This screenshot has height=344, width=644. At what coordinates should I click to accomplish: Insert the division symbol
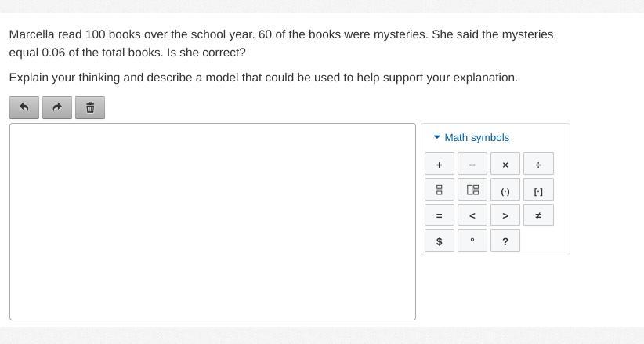(x=538, y=164)
